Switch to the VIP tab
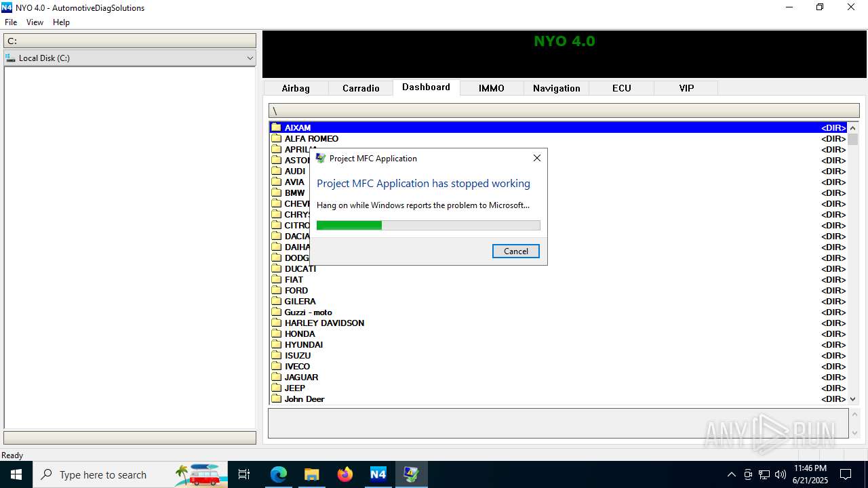 [687, 88]
